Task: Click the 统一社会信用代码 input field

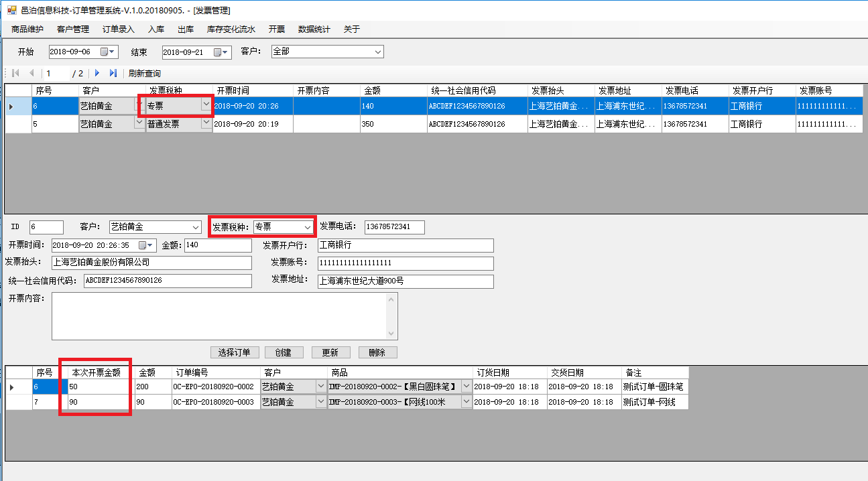Action: 168,281
